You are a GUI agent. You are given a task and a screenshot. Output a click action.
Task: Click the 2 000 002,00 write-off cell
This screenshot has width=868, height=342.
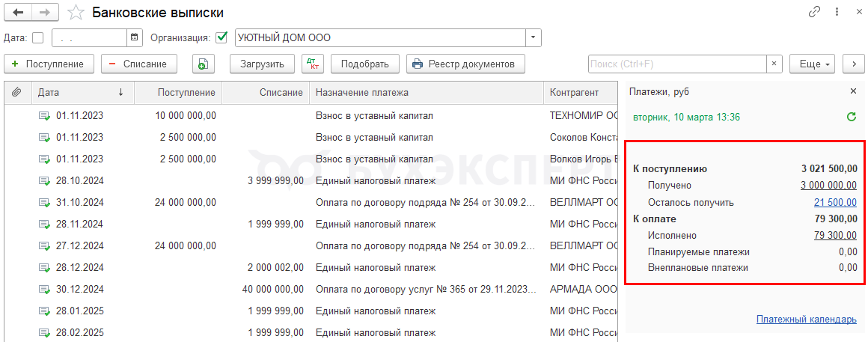(266, 268)
